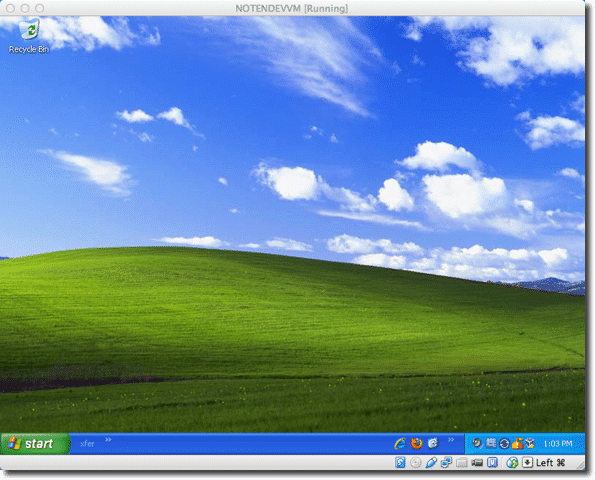The height and width of the screenshot is (480, 595).
Task: Open the orange security alert tray icon
Action: pyautogui.click(x=517, y=443)
